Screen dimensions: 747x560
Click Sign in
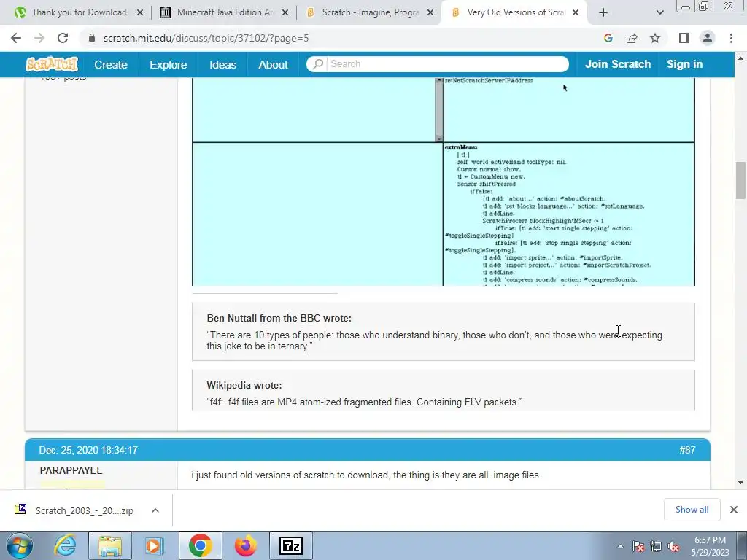[x=684, y=64]
